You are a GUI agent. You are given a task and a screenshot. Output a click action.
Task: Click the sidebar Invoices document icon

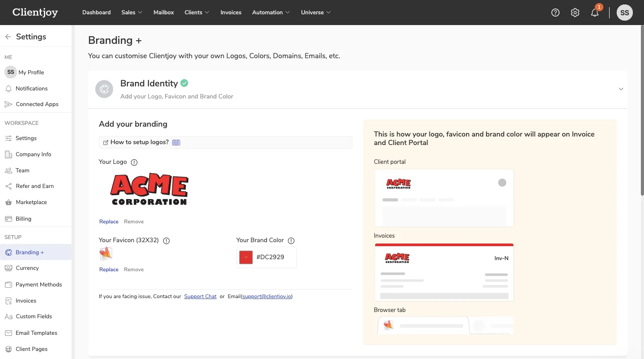pos(8,301)
